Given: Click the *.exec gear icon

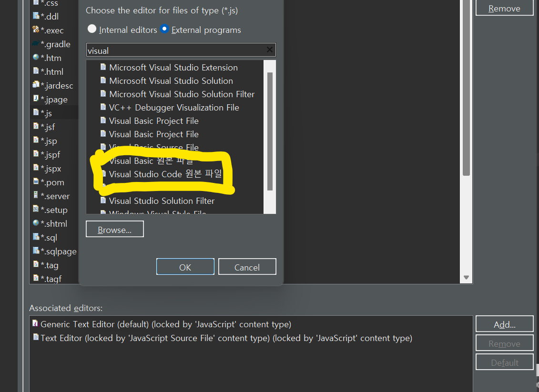Looking at the screenshot, I should (x=36, y=29).
